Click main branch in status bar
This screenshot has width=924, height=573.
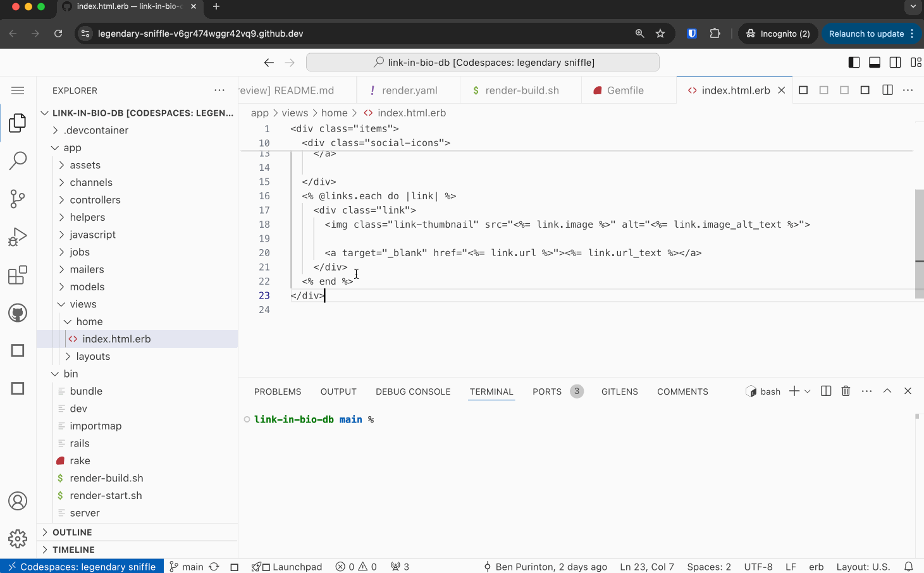pos(186,567)
